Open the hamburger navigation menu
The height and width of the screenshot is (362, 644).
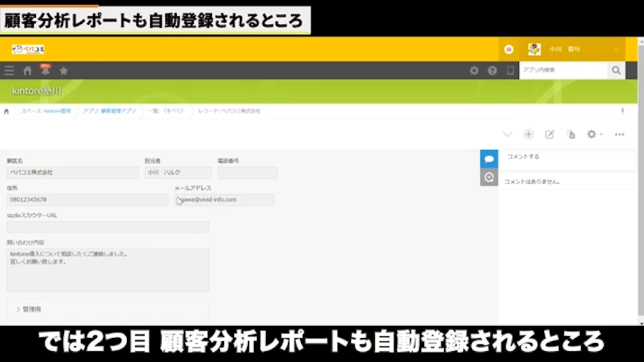[9, 70]
